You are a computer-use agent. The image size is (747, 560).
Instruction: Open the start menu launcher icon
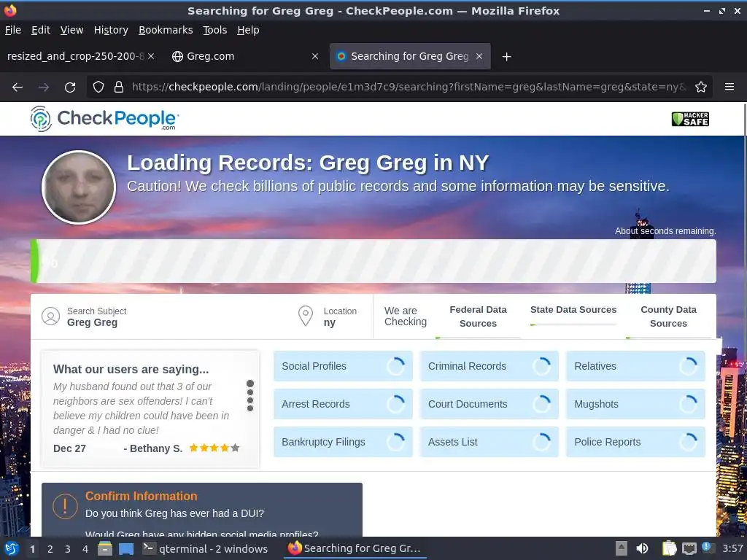(x=12, y=549)
